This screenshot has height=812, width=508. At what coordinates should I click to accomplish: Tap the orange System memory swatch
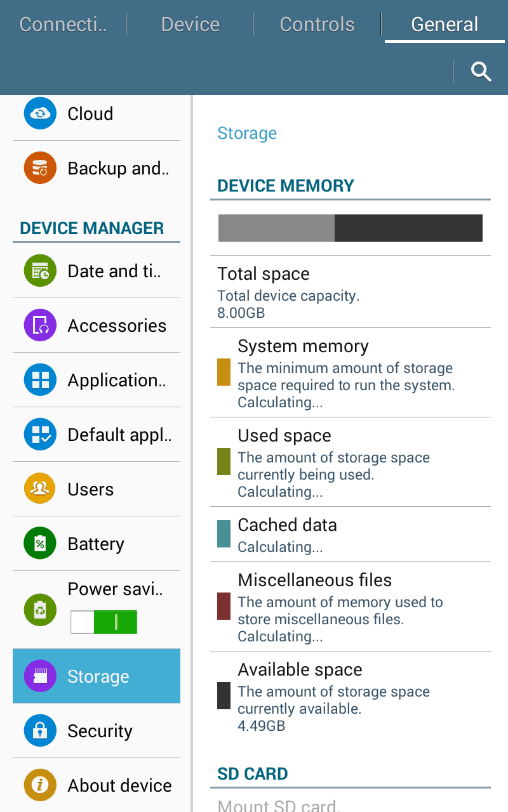point(224,372)
